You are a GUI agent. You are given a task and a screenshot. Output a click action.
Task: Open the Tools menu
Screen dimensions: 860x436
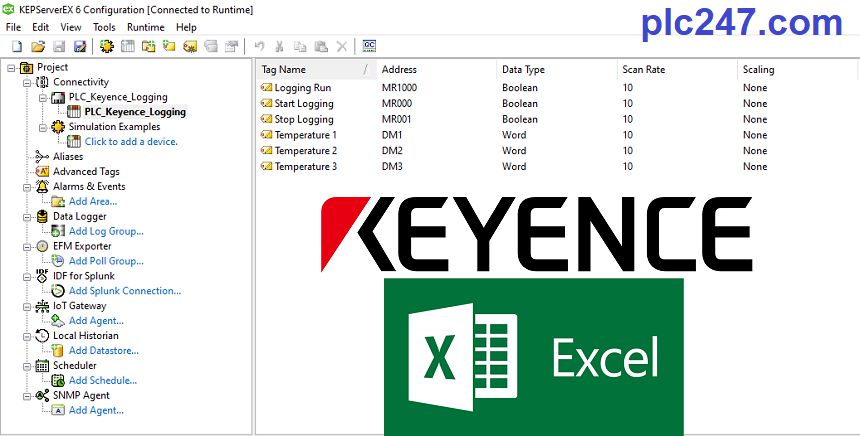click(x=104, y=27)
